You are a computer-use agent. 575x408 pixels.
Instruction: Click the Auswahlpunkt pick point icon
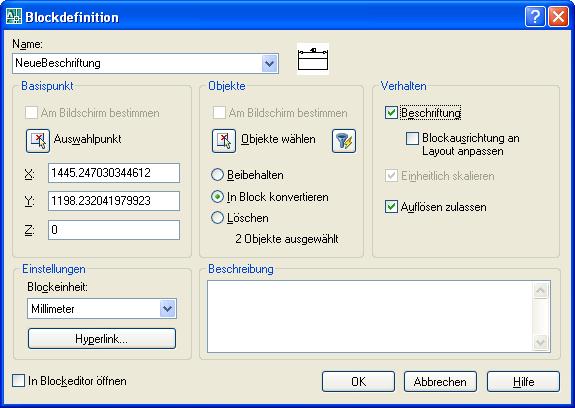click(38, 141)
